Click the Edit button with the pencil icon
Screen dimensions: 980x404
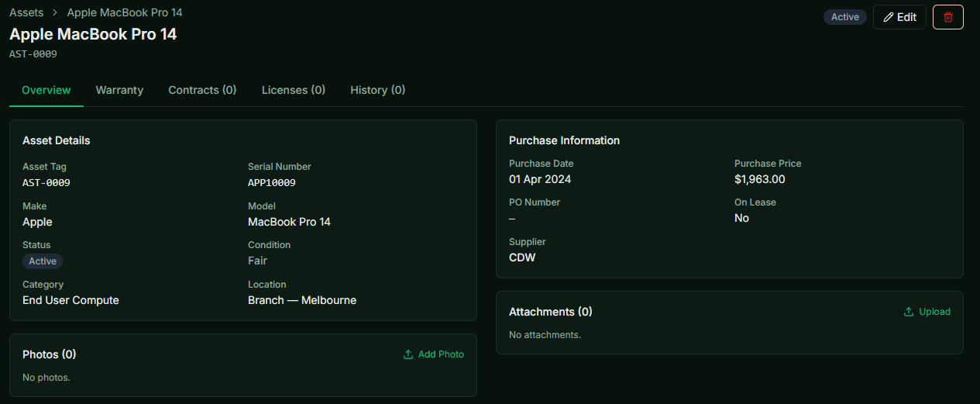[899, 17]
